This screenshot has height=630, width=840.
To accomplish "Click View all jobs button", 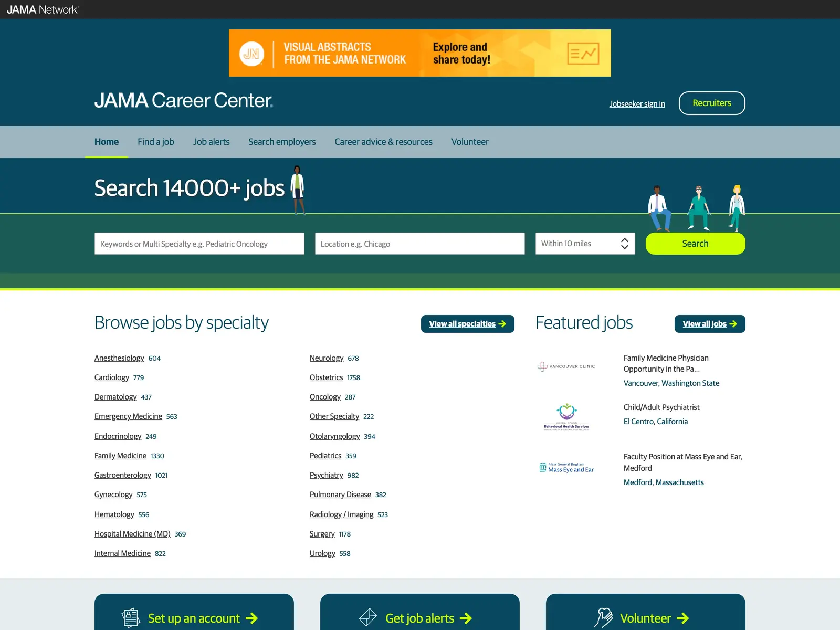I will coord(710,324).
